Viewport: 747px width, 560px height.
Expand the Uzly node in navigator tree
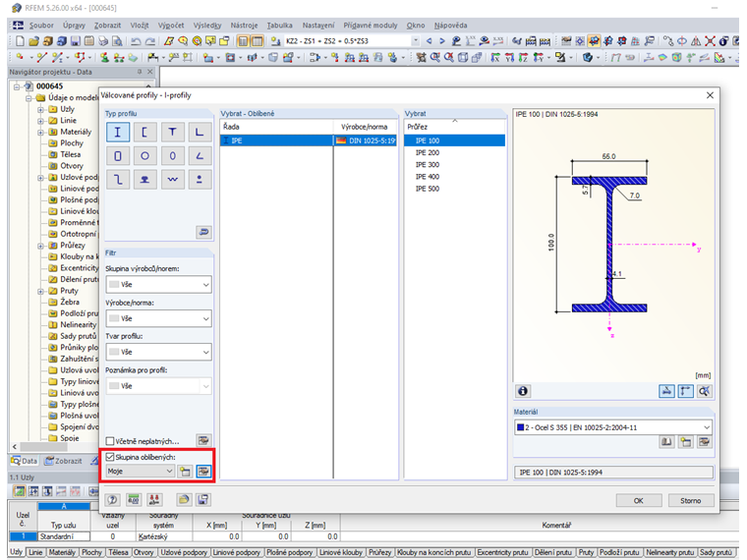click(x=41, y=109)
